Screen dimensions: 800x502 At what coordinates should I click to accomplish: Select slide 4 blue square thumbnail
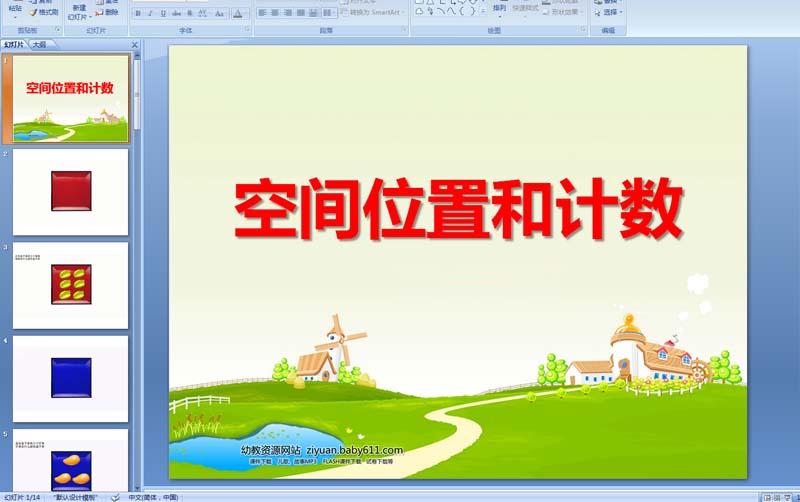pyautogui.click(x=70, y=379)
